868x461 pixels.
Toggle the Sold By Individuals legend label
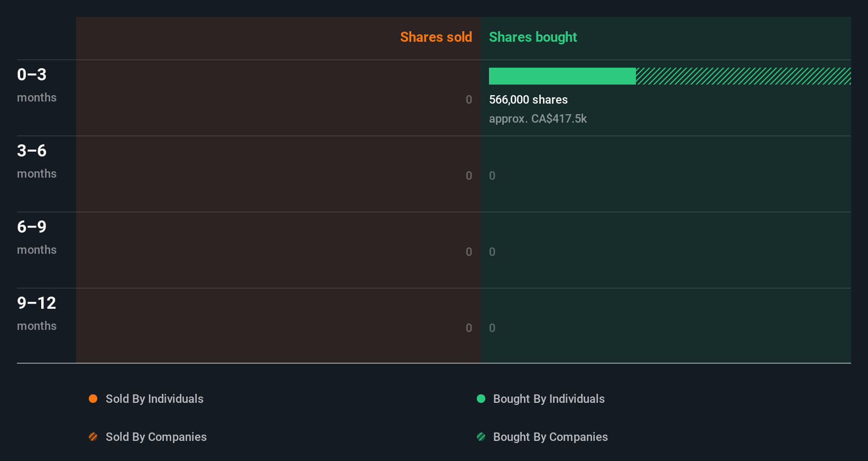154,399
